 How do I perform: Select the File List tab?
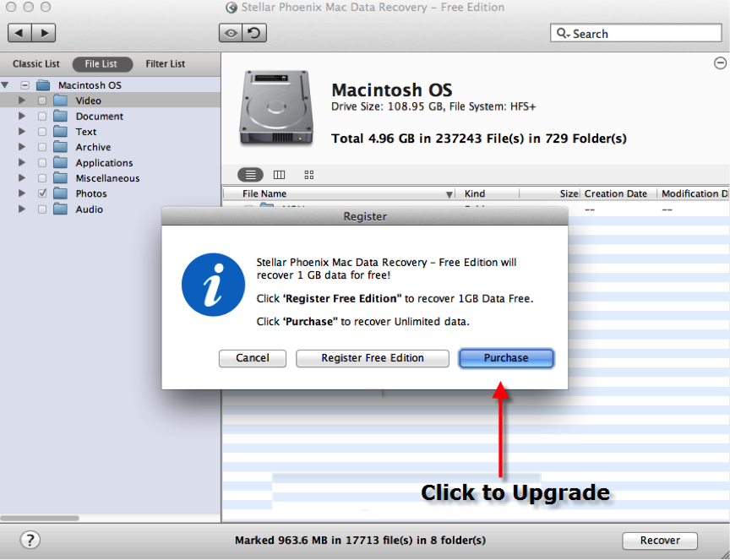pyautogui.click(x=102, y=64)
